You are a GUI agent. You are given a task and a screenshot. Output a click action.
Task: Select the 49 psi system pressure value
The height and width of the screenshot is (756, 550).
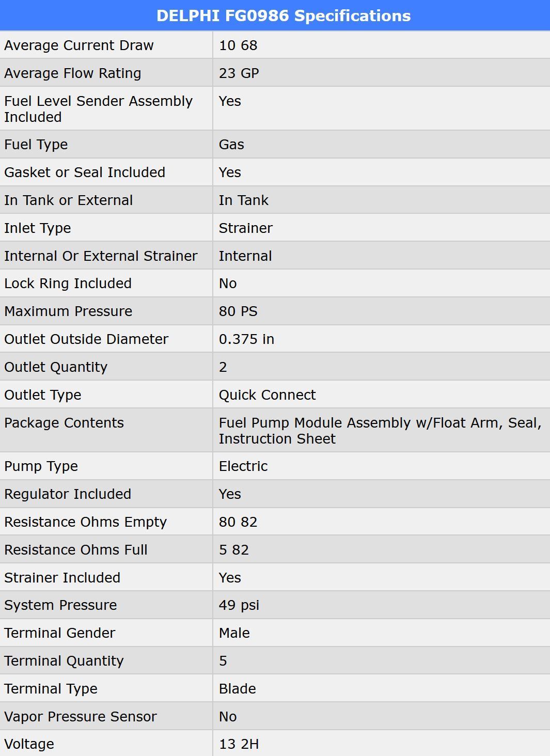[x=239, y=605]
